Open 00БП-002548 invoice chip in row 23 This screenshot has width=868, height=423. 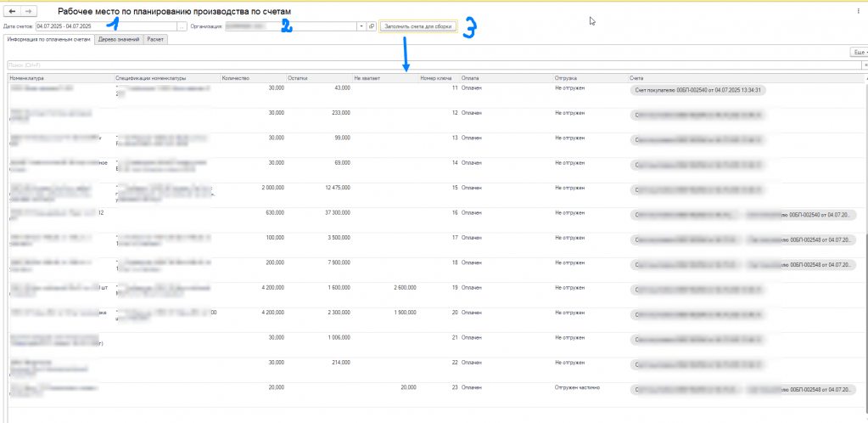(x=799, y=390)
